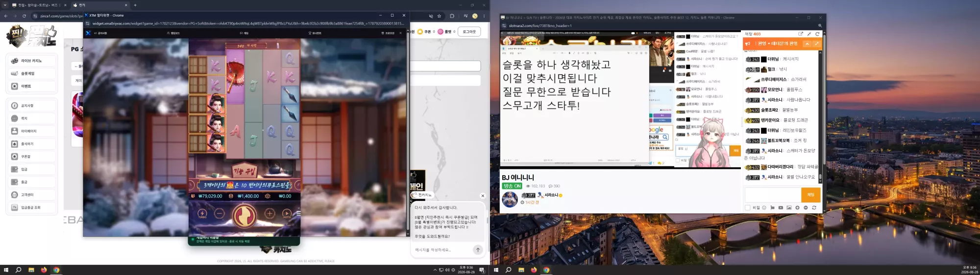Pop out the chat panel window
The width and height of the screenshot is (980, 275).
(801, 34)
